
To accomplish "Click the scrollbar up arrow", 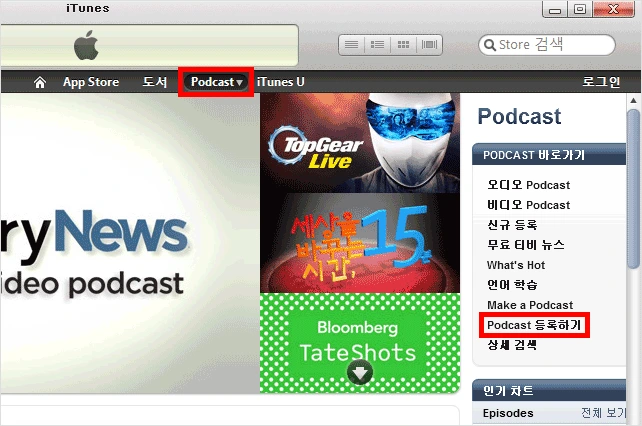I will (x=633, y=100).
